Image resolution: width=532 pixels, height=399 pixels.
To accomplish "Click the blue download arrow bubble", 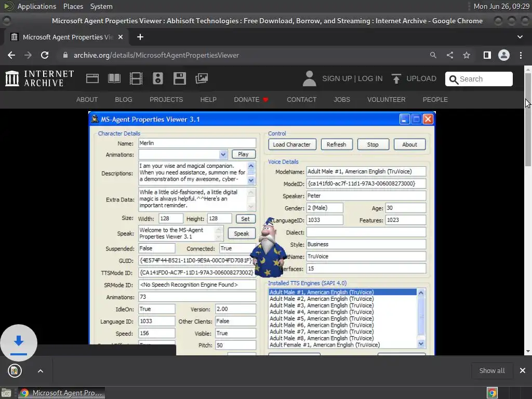I will [19, 343].
